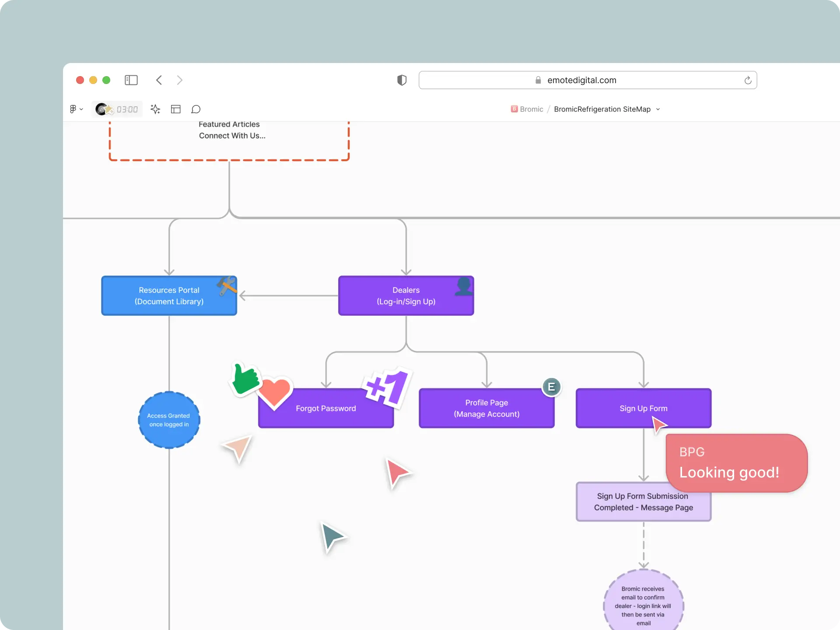840x630 pixels.
Task: Expand BromicRefrigeration SiteMap file dropdown
Action: pyautogui.click(x=658, y=109)
